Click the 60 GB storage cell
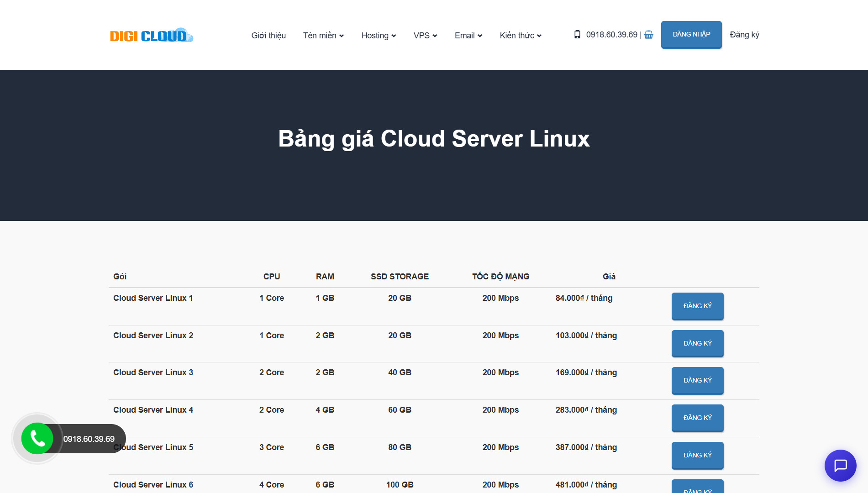This screenshot has height=493, width=868. [400, 410]
